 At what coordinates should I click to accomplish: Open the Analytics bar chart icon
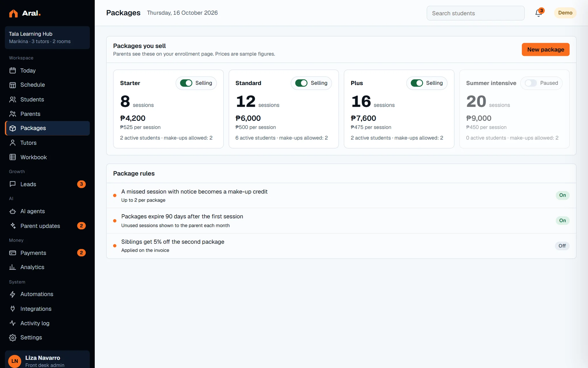pyautogui.click(x=13, y=267)
